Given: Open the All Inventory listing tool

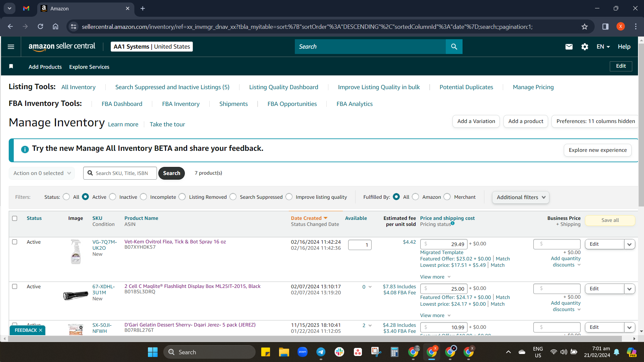Looking at the screenshot, I should [78, 87].
